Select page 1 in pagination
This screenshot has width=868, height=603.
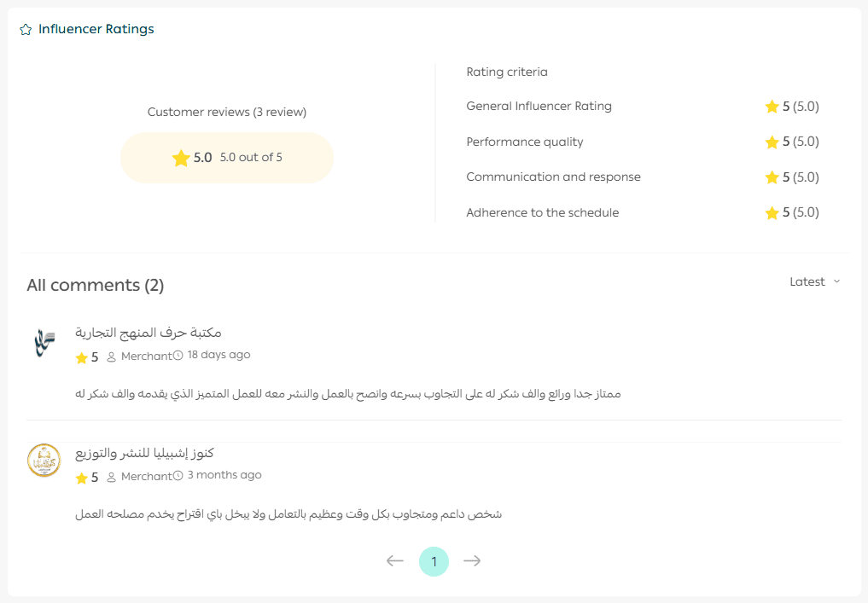coord(434,561)
